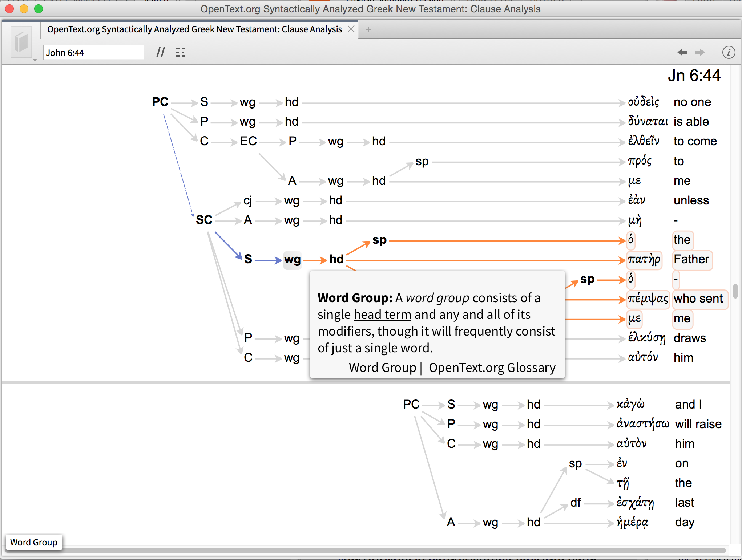Click the John 6:44 reference box

click(93, 53)
